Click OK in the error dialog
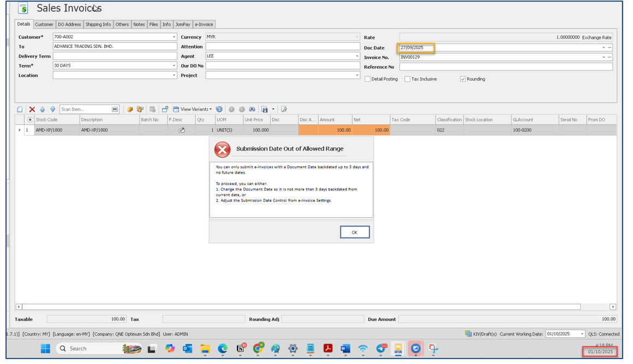This screenshot has height=364, width=633. [355, 232]
